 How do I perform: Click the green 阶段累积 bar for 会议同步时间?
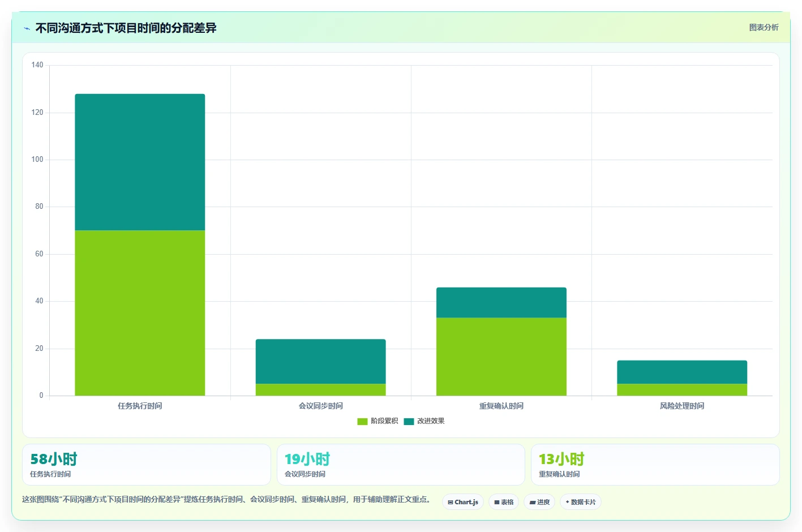[x=320, y=389]
